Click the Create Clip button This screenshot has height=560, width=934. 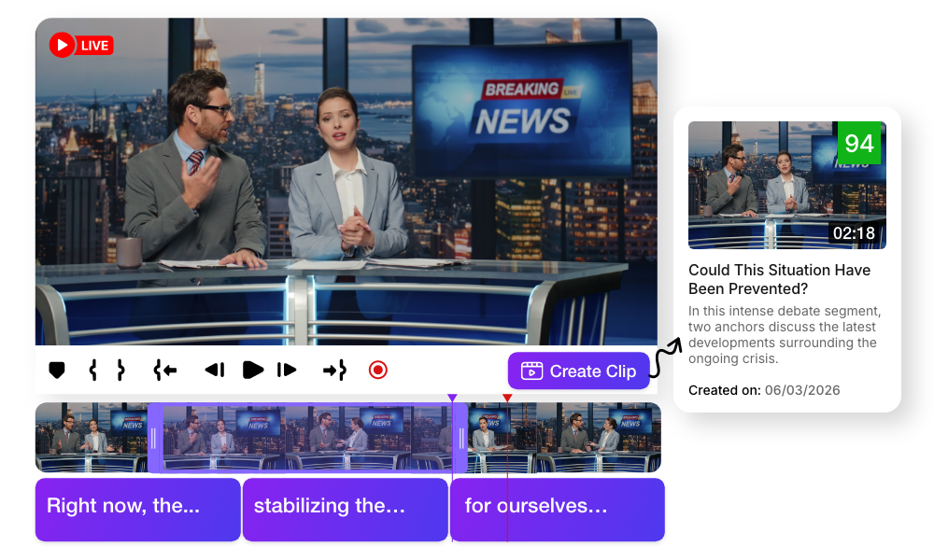(578, 371)
